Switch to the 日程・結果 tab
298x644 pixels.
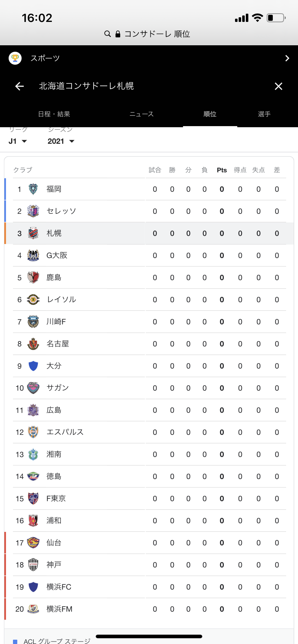54,114
